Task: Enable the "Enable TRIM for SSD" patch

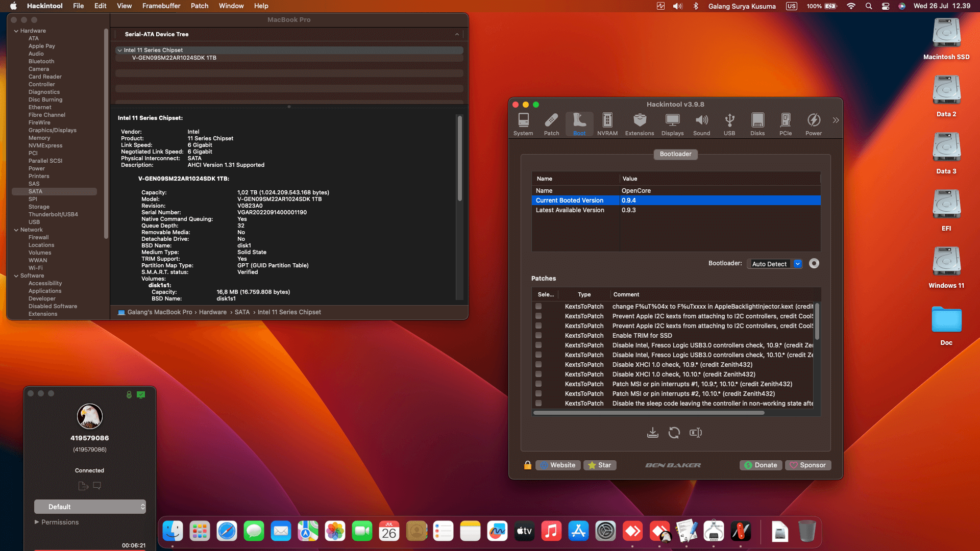Action: click(x=538, y=335)
